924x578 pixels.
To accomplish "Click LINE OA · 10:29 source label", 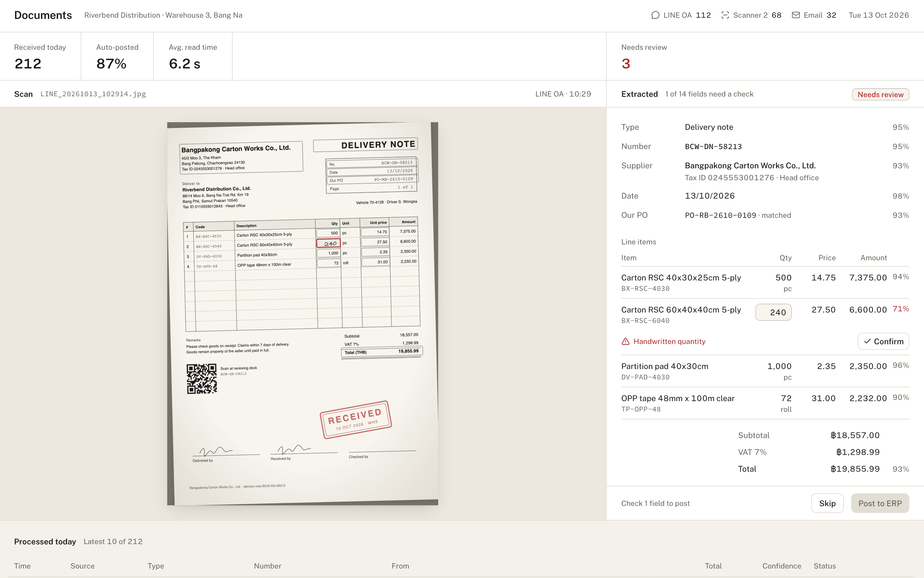I will click(x=563, y=94).
